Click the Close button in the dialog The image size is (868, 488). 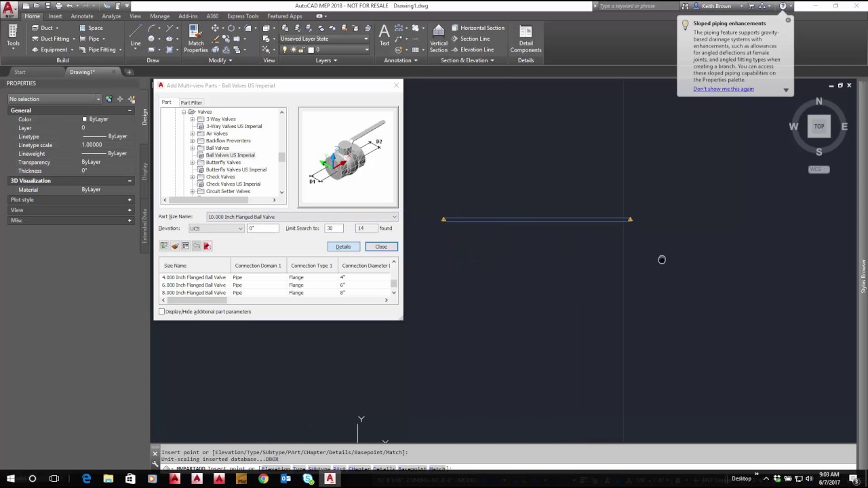pyautogui.click(x=381, y=247)
